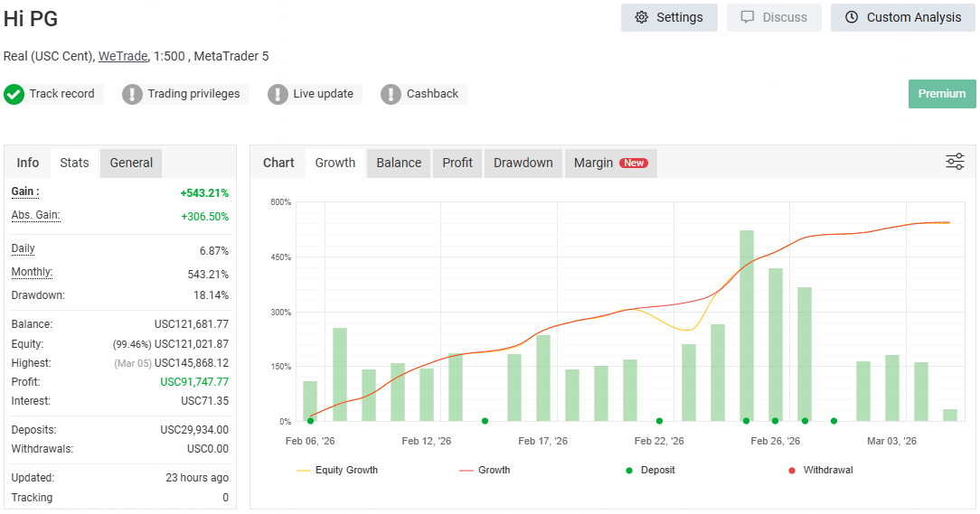Click the USC71.35 interest value
This screenshot has height=514, width=980.
click(x=204, y=401)
